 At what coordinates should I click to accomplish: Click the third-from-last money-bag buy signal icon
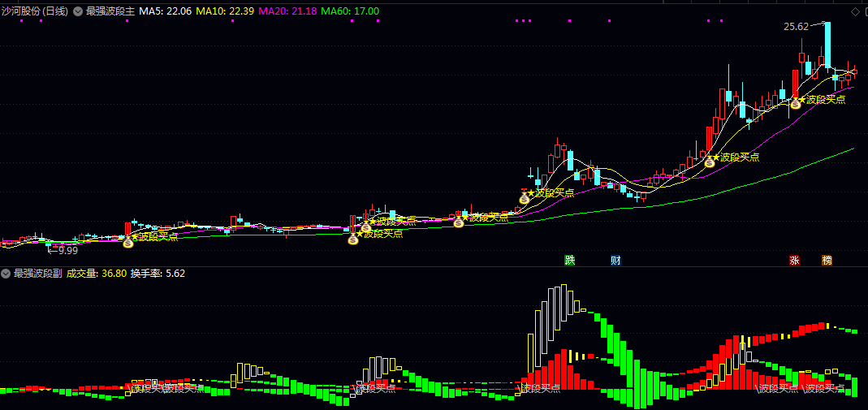coord(525,197)
